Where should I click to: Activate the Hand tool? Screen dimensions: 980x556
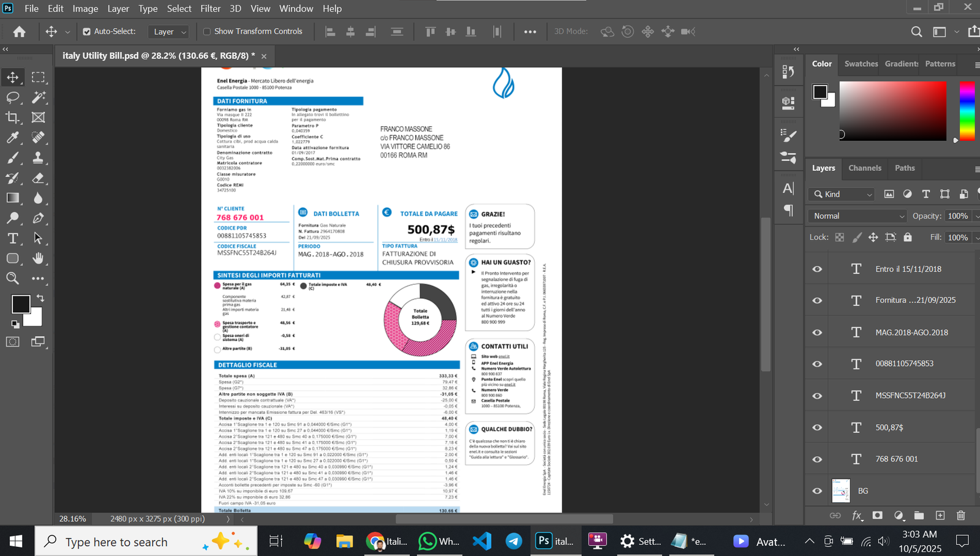38,258
